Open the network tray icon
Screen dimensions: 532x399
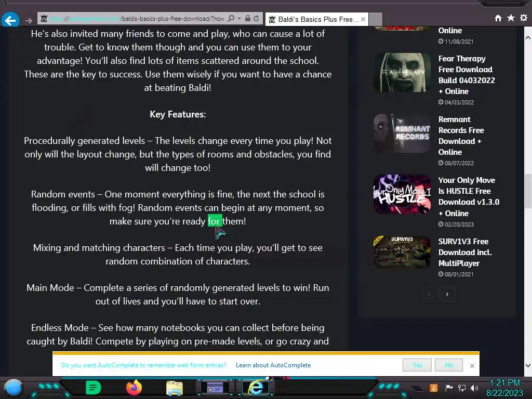coord(462,388)
